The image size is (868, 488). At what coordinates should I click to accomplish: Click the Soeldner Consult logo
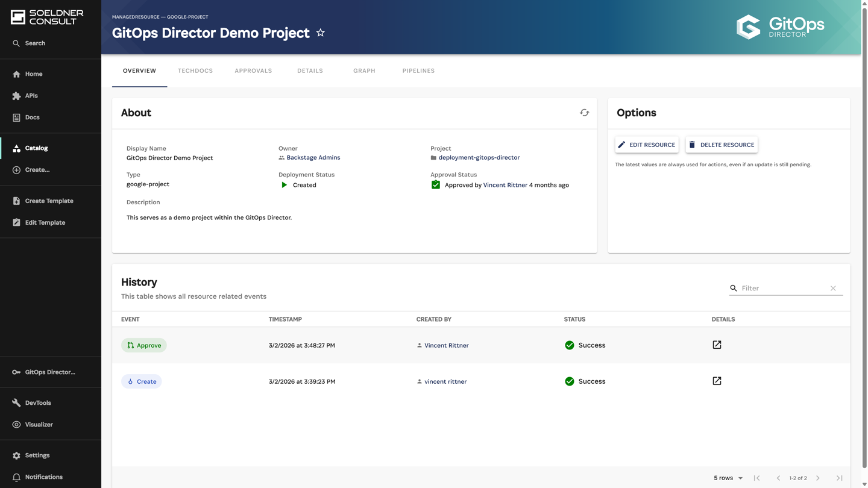point(47,17)
